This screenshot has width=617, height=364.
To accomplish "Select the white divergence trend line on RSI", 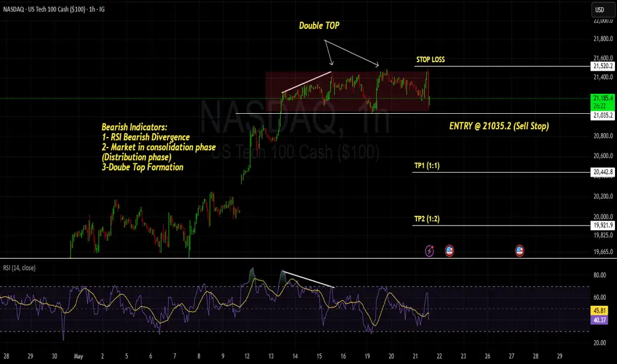I will [x=308, y=279].
